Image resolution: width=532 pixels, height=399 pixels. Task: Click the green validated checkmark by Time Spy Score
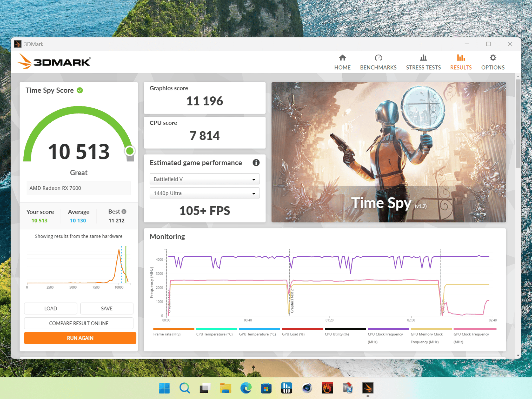80,90
